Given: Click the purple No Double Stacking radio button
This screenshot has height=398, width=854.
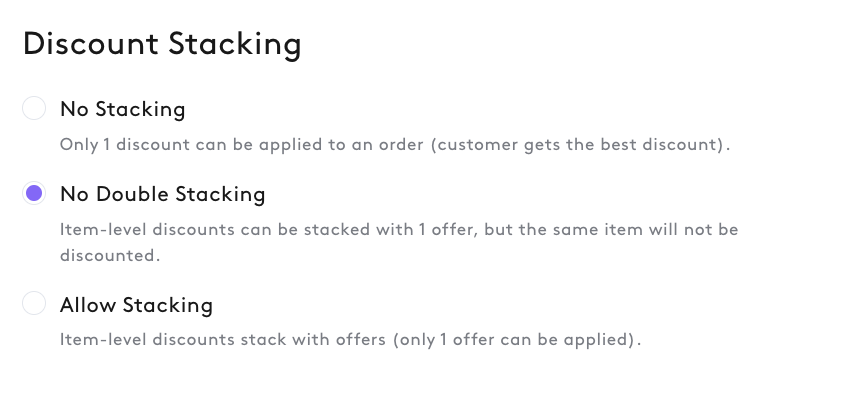Looking at the screenshot, I should (x=34, y=193).
